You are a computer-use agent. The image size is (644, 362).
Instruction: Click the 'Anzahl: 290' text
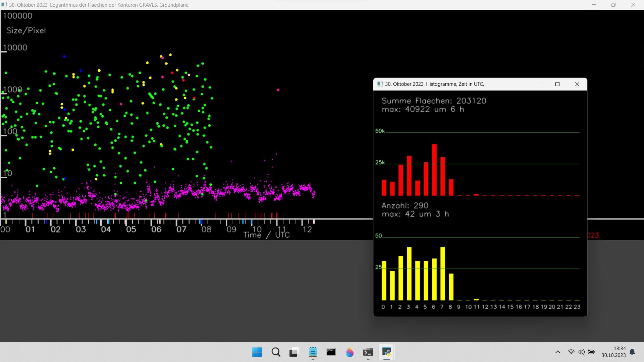405,205
